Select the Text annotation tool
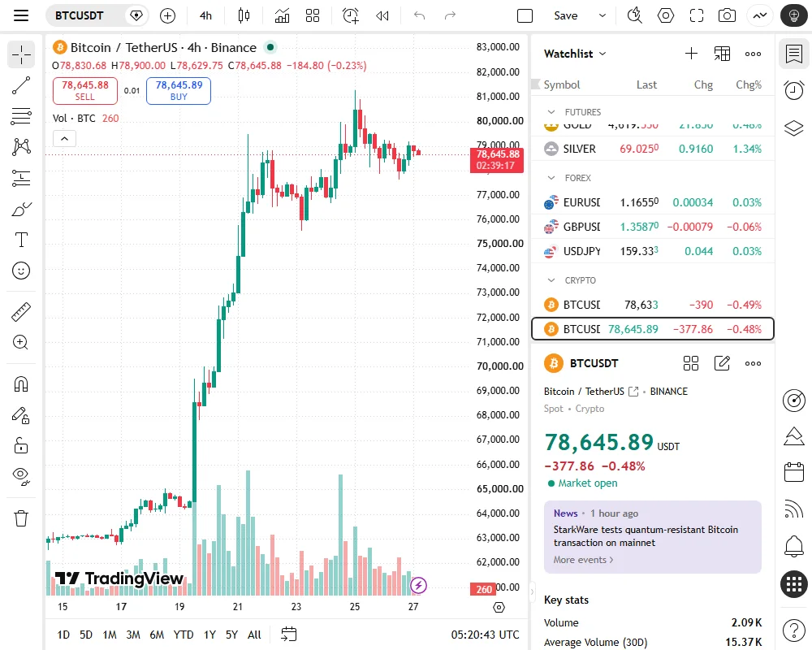 point(21,240)
